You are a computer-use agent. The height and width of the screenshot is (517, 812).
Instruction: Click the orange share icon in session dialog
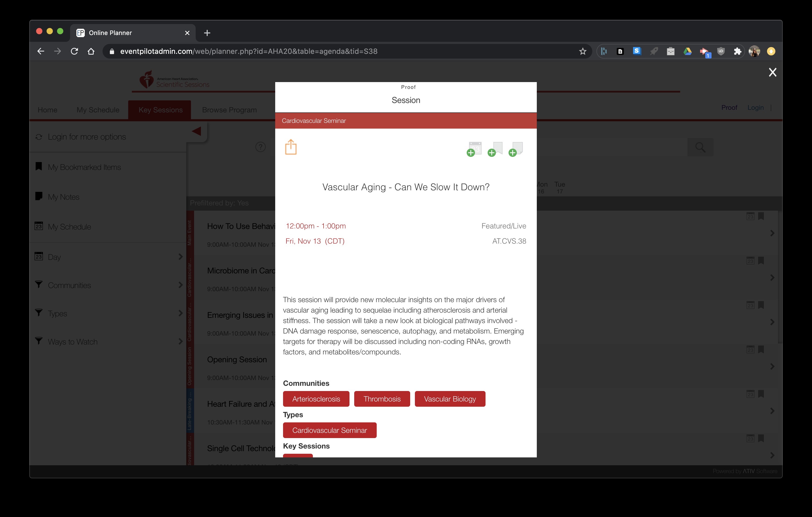[x=291, y=147]
